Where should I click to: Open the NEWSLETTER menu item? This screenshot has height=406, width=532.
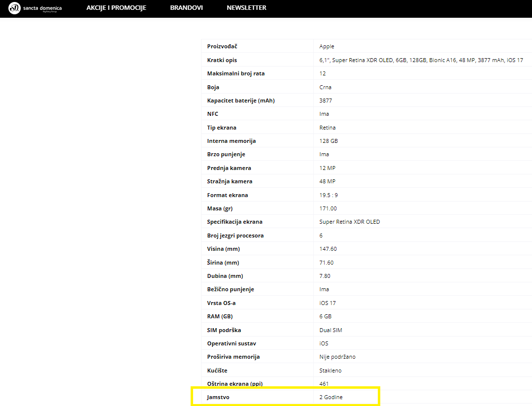click(246, 8)
